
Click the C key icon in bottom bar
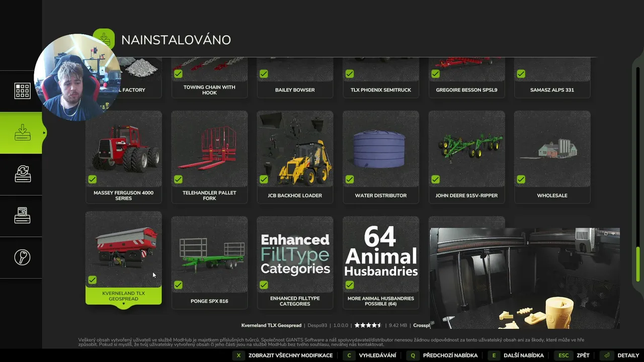pos(349,355)
